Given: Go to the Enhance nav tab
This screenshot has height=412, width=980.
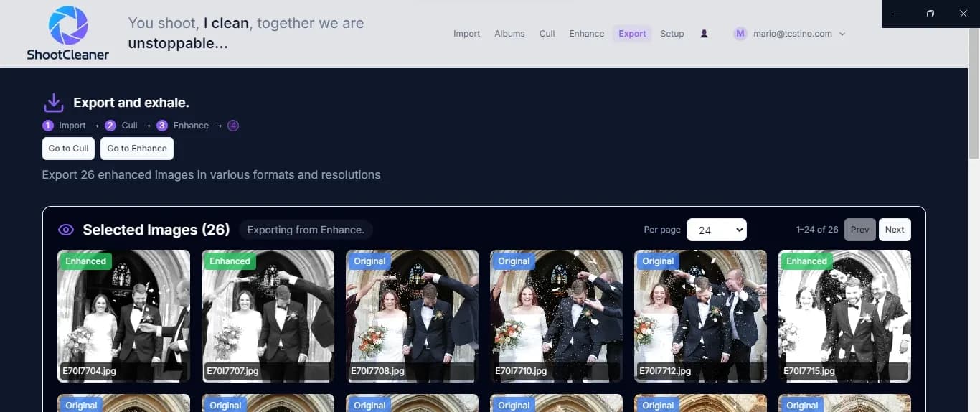Looking at the screenshot, I should [587, 34].
